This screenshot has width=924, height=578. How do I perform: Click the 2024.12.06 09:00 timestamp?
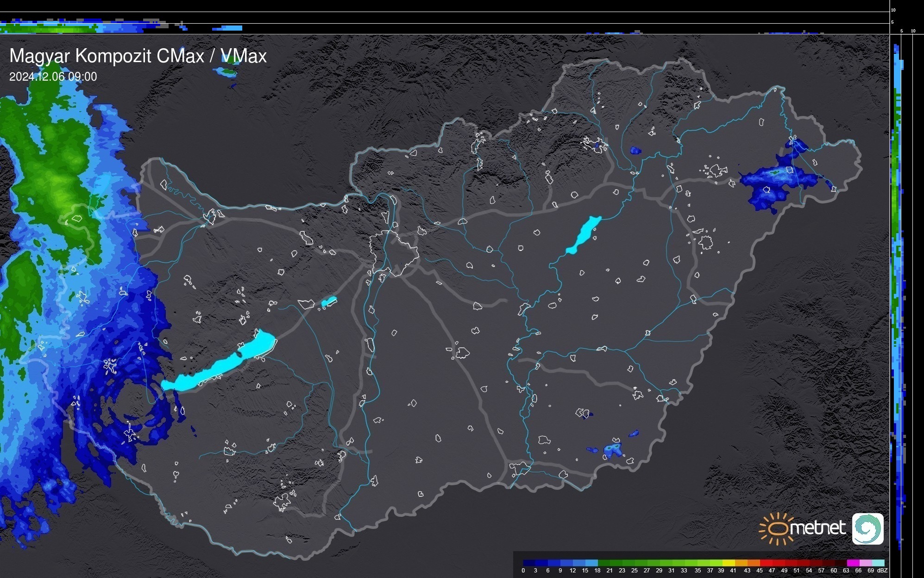tap(53, 77)
